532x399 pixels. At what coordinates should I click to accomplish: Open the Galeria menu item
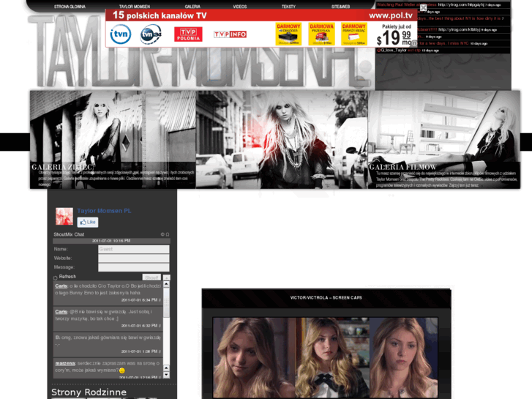click(x=192, y=7)
